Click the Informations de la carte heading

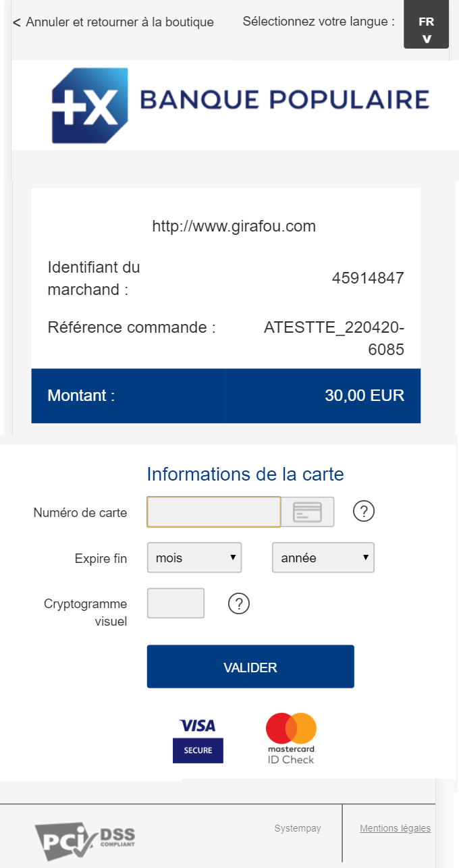(246, 474)
